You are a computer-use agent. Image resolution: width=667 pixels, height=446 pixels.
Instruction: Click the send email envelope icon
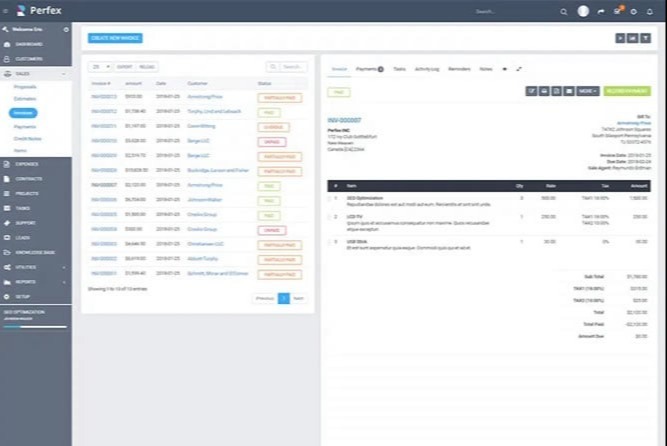(569, 91)
